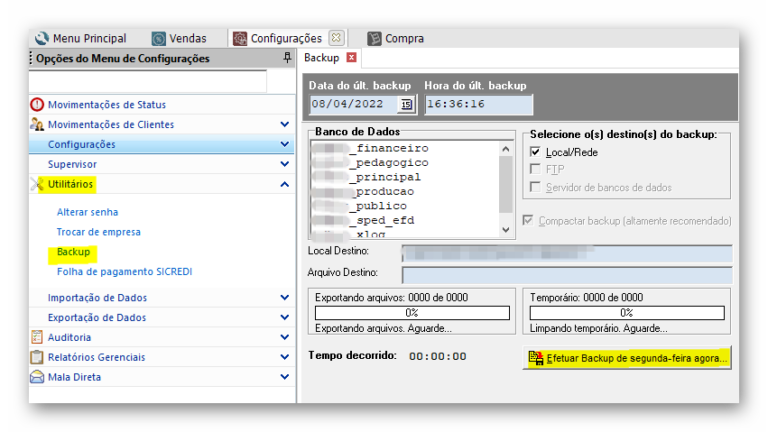
Task: Select the Configurações tab
Action: point(286,38)
